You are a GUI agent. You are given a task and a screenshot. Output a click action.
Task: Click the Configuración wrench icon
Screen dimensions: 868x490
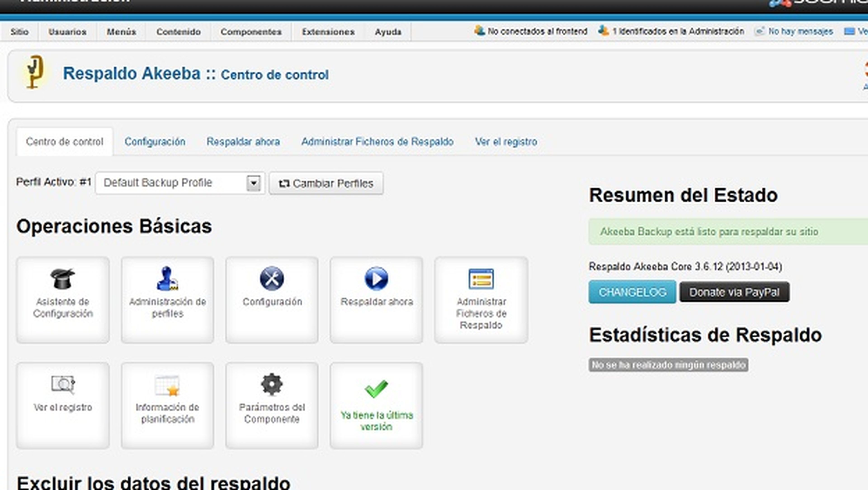point(271,278)
